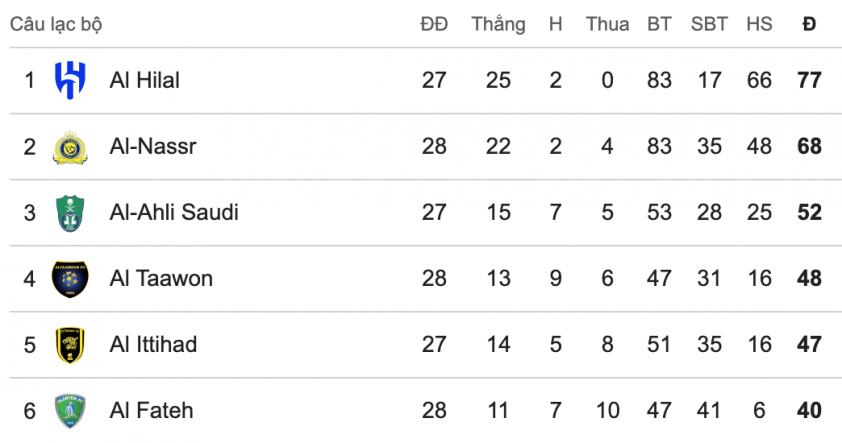Screen dimensions: 842x443
Task: Click the HS goal difference header
Action: pyautogui.click(x=759, y=24)
